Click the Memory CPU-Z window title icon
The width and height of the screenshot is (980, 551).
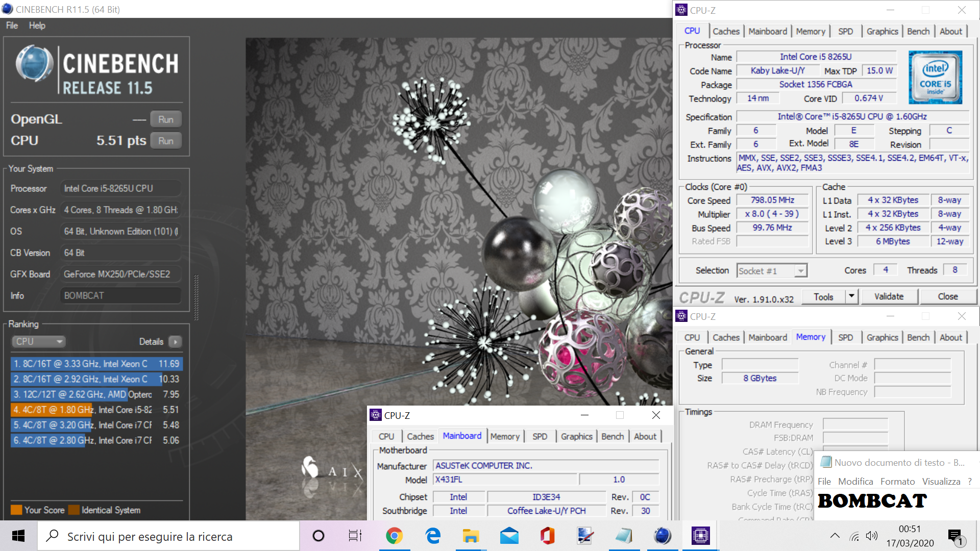click(x=681, y=316)
